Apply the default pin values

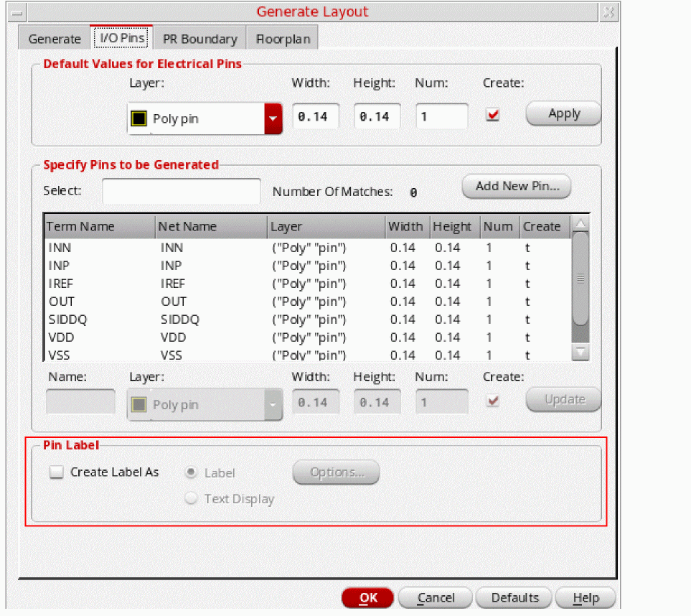pos(563,113)
